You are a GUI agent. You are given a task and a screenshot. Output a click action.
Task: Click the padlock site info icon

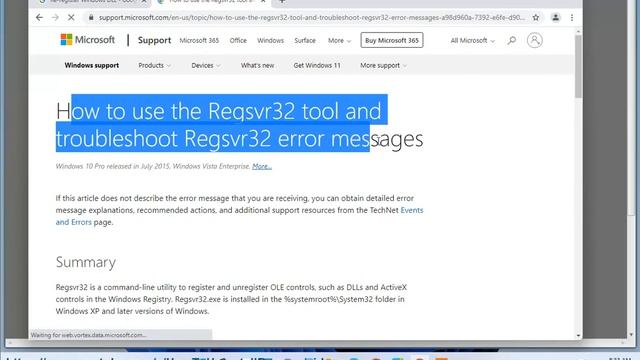tap(91, 18)
